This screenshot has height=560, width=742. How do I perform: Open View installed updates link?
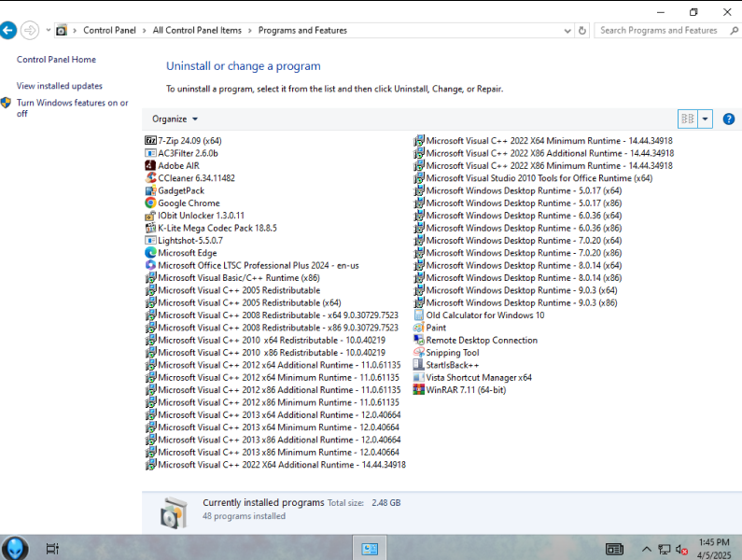tap(60, 86)
